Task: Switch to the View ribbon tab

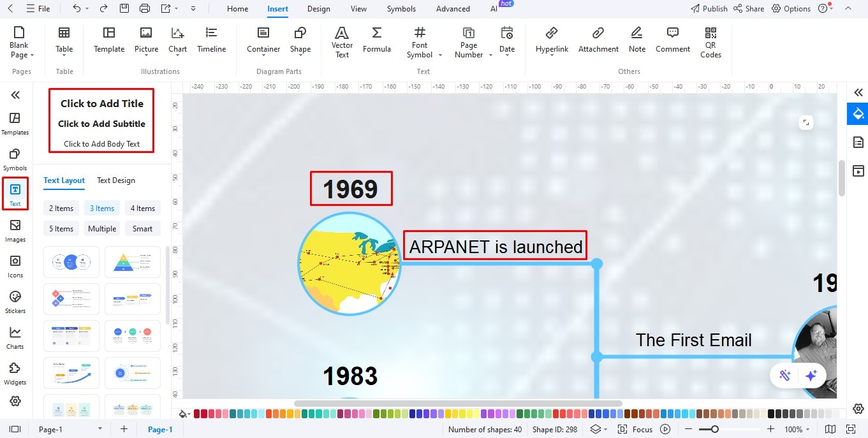Action: (x=358, y=9)
